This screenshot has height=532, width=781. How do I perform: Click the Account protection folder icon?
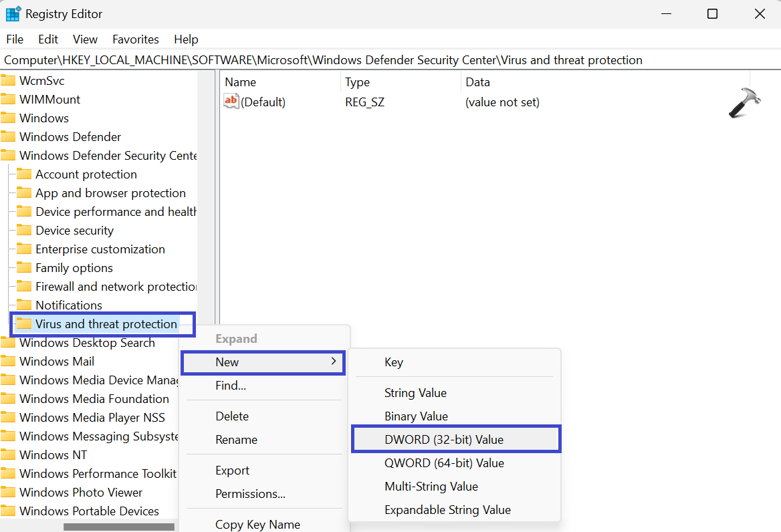(x=25, y=174)
